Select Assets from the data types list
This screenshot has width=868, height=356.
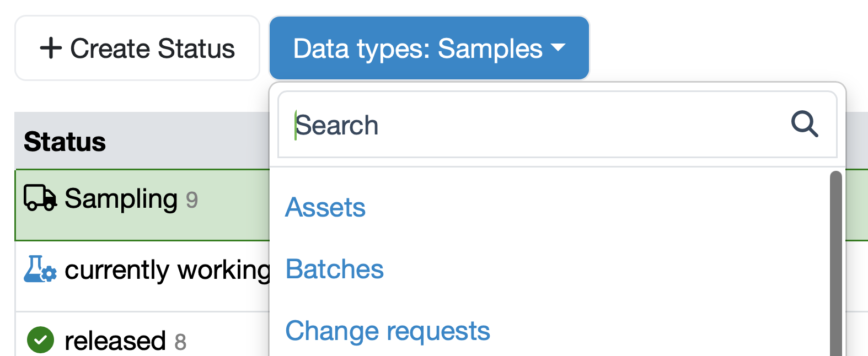tap(325, 208)
